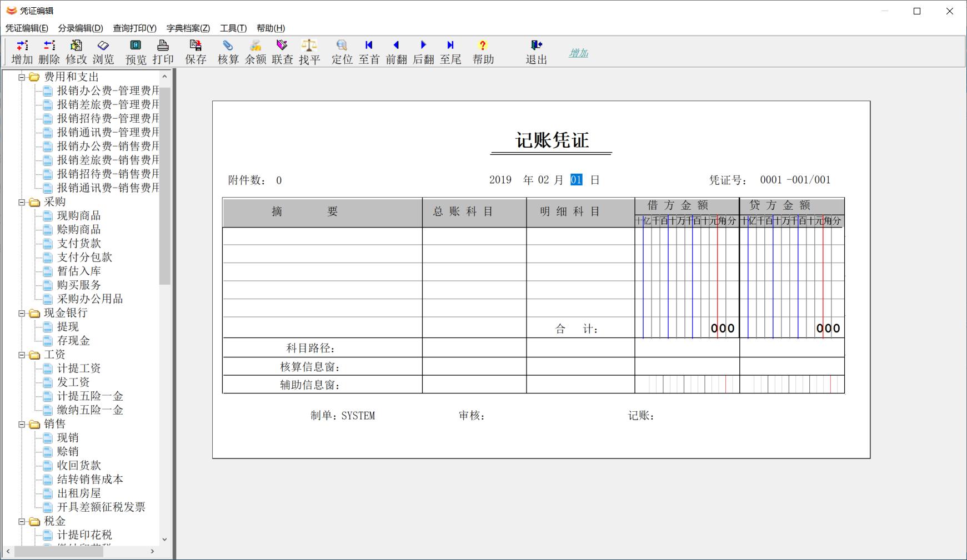Select the 发工资 template

coord(73,382)
